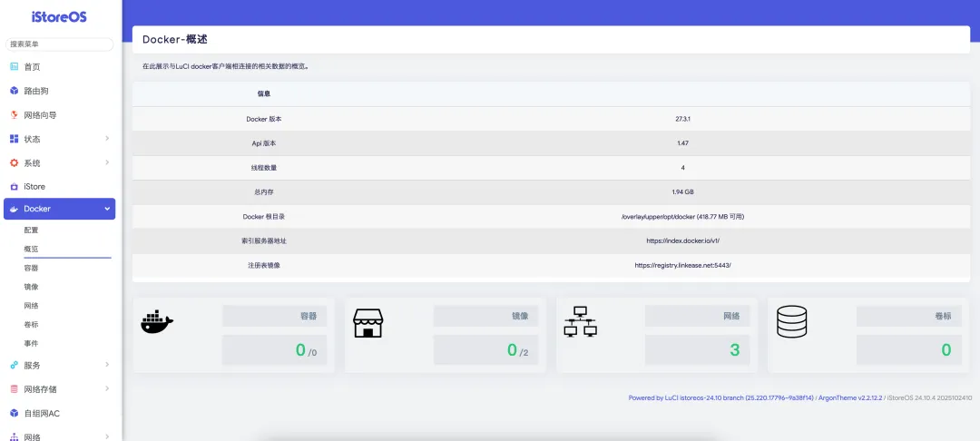This screenshot has width=980, height=441.
Task: Select the Docker menu entry
Action: pos(59,210)
